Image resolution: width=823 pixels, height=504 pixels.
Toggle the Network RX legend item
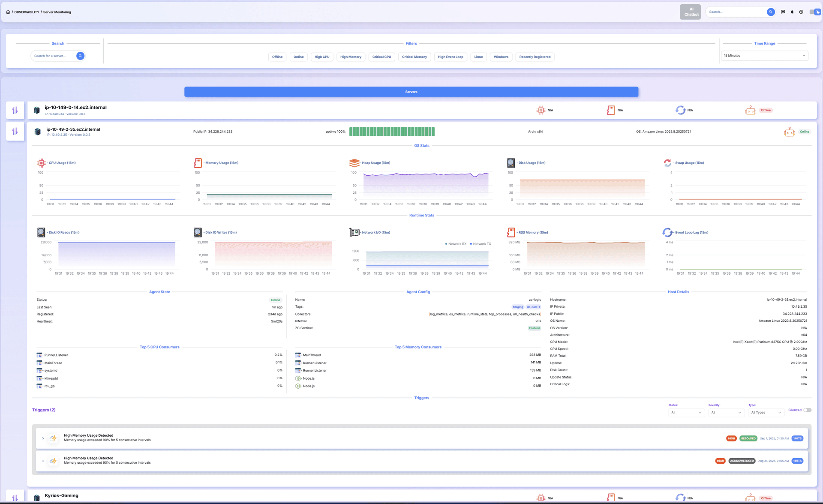tap(456, 244)
